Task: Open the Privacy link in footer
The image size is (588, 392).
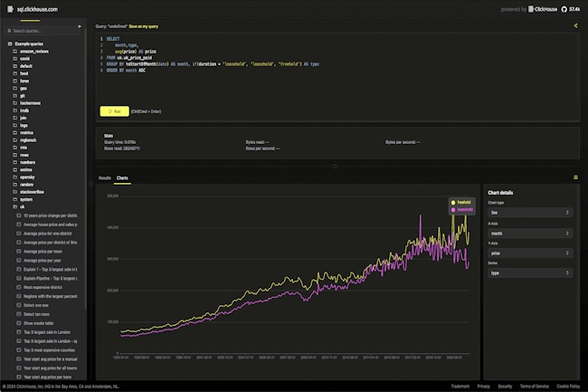Action: pos(484,386)
